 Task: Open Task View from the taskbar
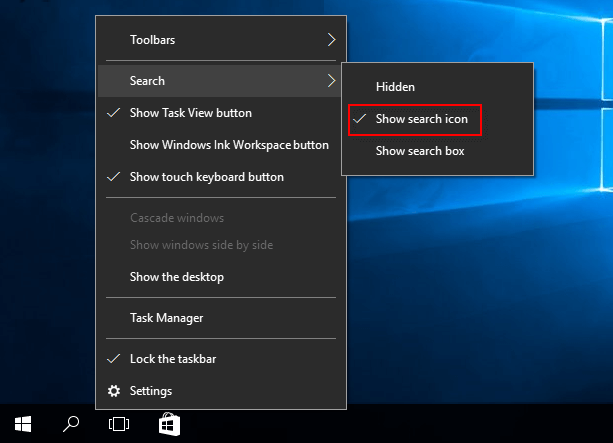[119, 424]
